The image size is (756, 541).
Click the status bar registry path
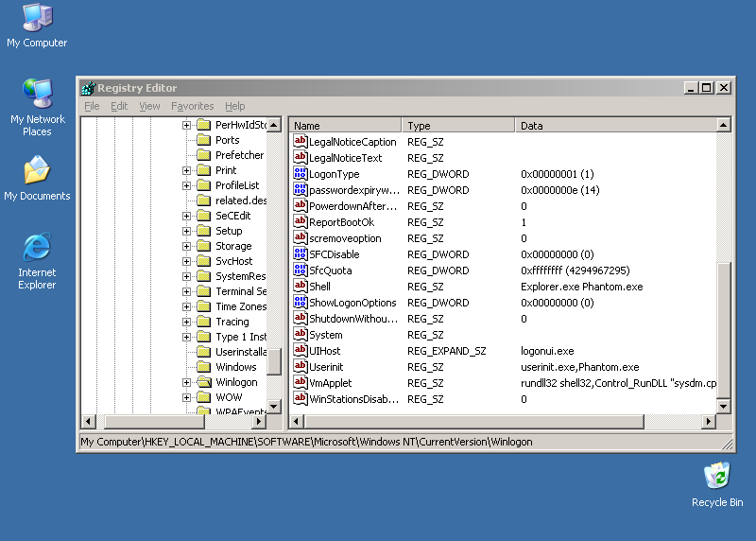click(306, 442)
